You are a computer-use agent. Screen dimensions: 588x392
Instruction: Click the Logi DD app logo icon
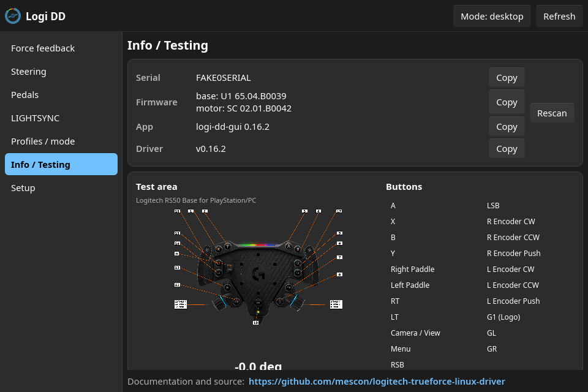coord(13,16)
